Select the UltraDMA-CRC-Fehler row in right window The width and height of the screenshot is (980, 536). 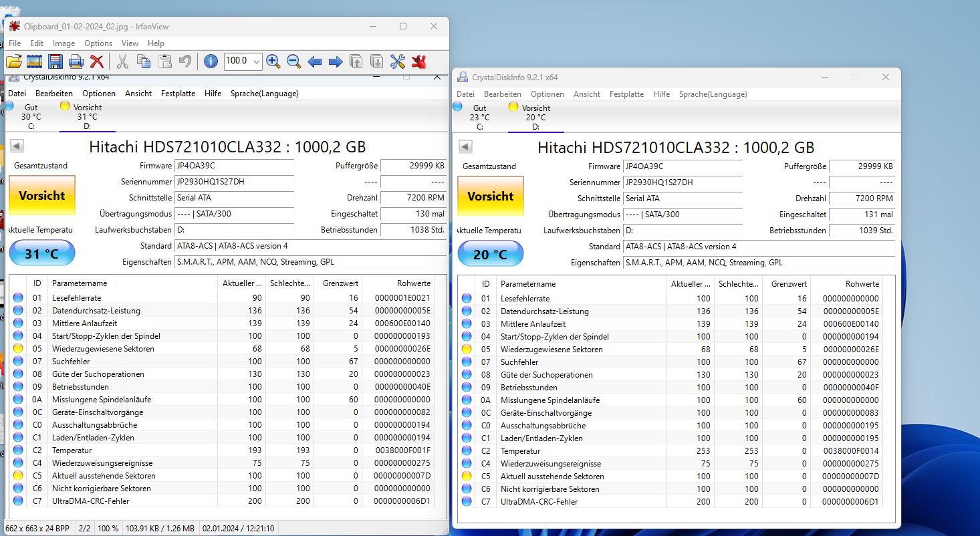(x=670, y=502)
